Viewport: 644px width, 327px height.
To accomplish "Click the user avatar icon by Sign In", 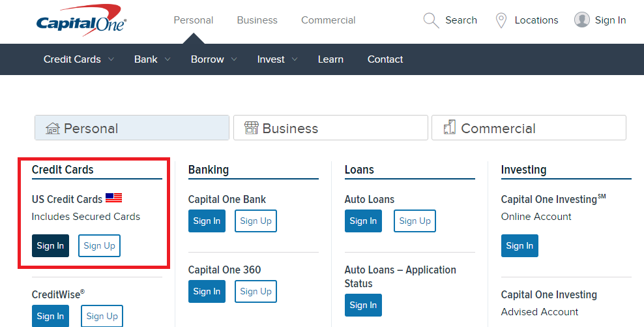I will (x=581, y=20).
